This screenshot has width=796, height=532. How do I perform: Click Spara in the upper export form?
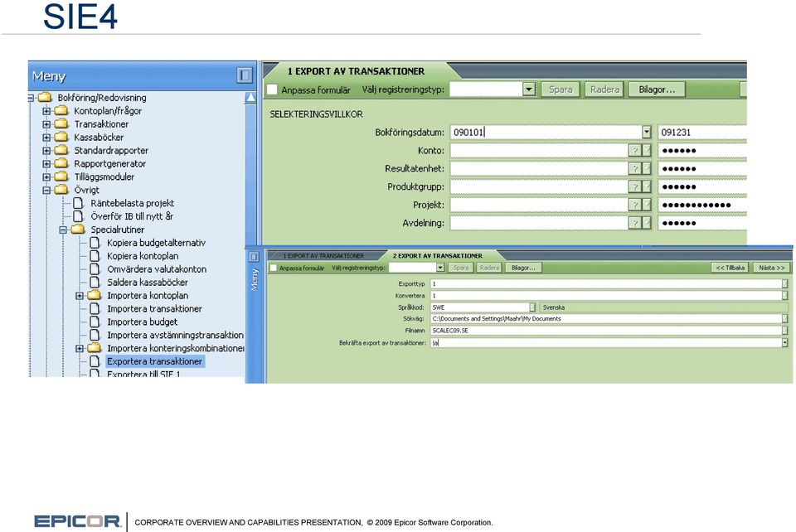(x=561, y=89)
